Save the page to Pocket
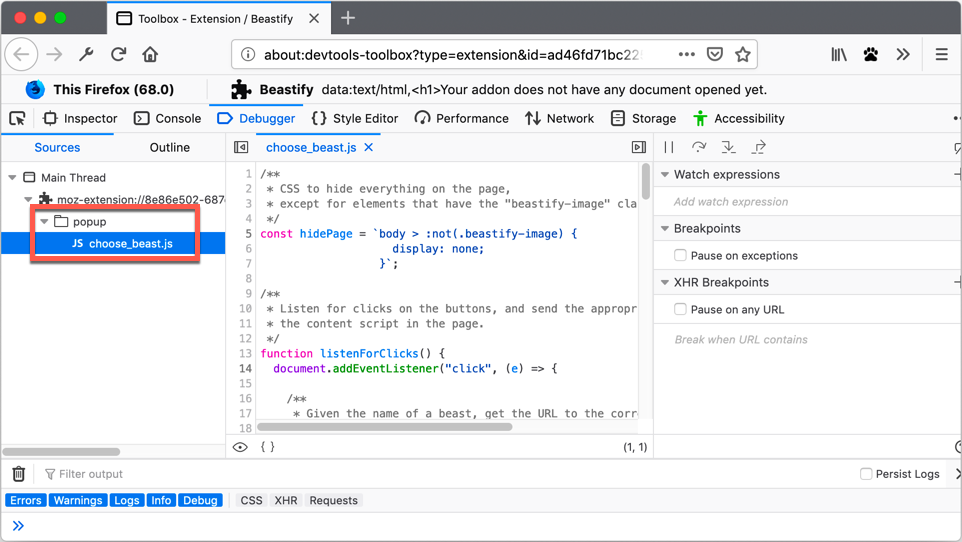The height and width of the screenshot is (542, 962). click(715, 55)
